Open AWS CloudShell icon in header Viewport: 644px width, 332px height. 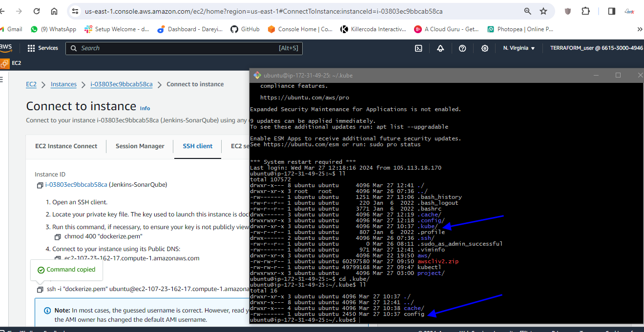pyautogui.click(x=418, y=48)
